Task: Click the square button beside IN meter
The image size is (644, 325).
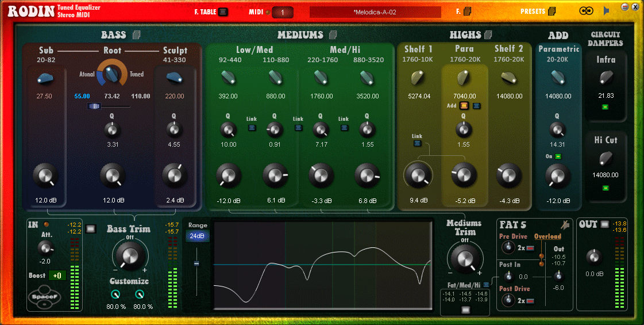Action: coord(91,229)
